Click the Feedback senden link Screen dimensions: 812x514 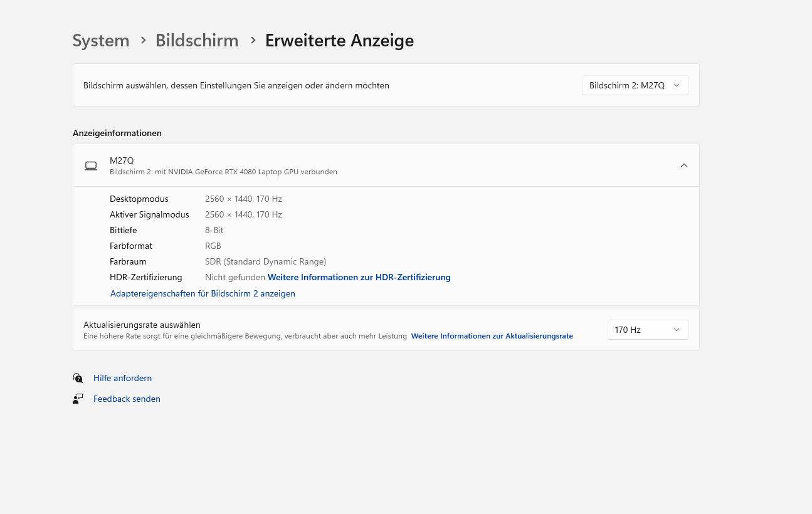[127, 399]
